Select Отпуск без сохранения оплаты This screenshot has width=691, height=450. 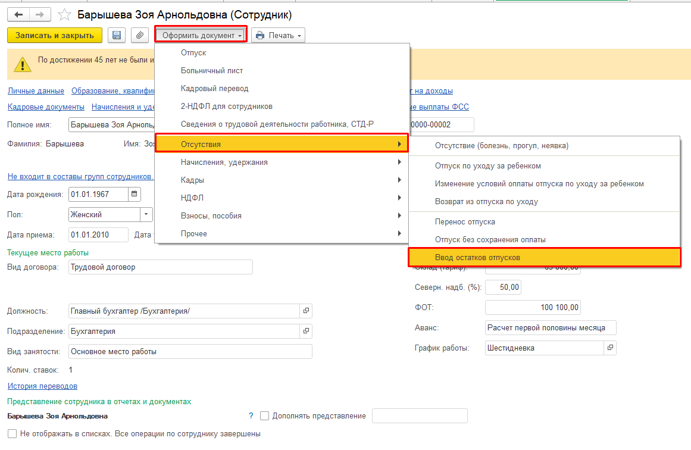tap(545, 239)
